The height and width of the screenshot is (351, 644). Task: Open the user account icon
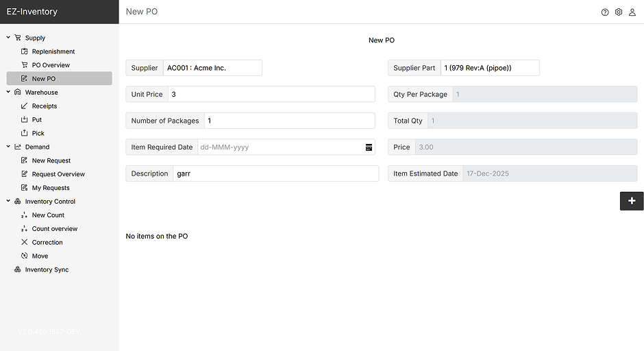pos(632,12)
